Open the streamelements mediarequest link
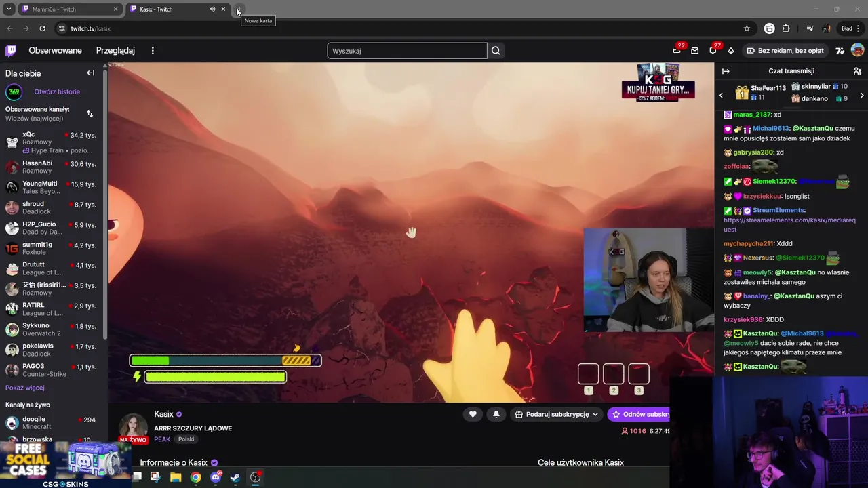Viewport: 868px width, 488px height. point(789,225)
